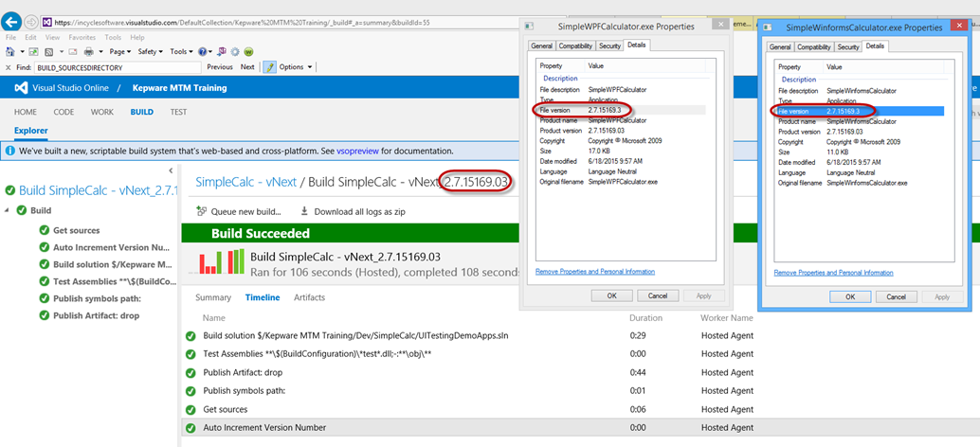Screen dimensions: 980x447
Task: Open the Find bar Options dropdown
Action: [x=295, y=67]
